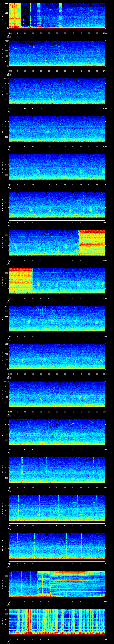The image size is (114, 644).
Task: Click the loud broadband block in 3:22:00 panel
Action: tap(21, 279)
